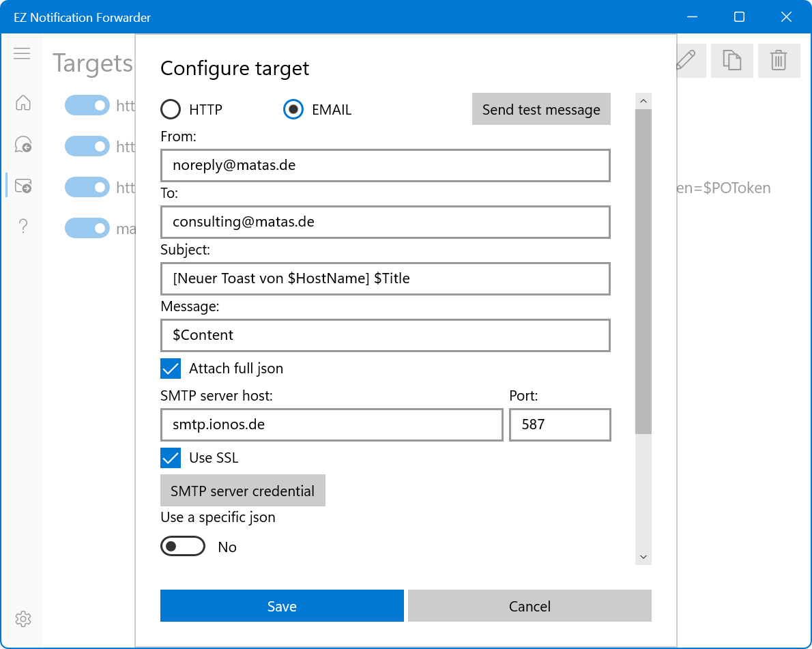Open the forwarding Targets sidebar icon
The height and width of the screenshot is (649, 812).
pos(23,186)
